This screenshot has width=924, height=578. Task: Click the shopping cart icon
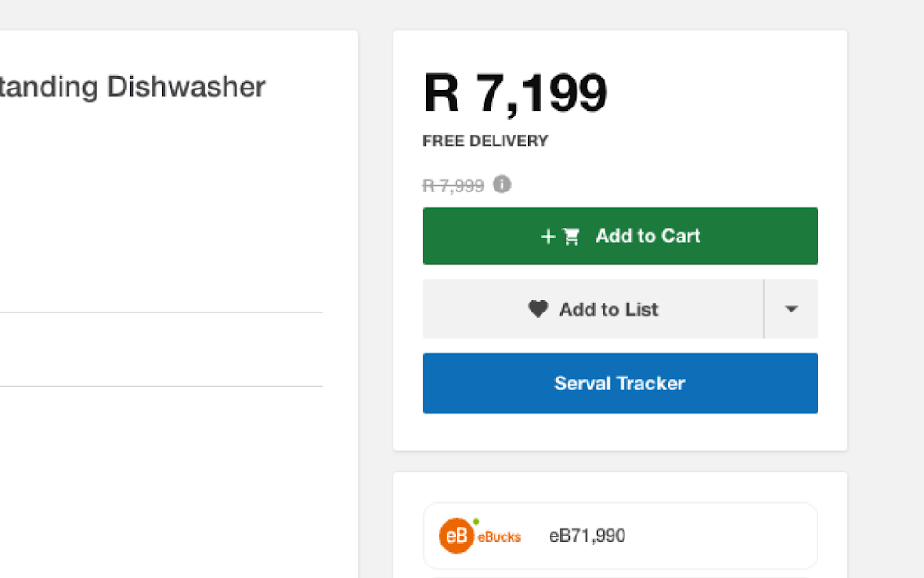(x=571, y=237)
